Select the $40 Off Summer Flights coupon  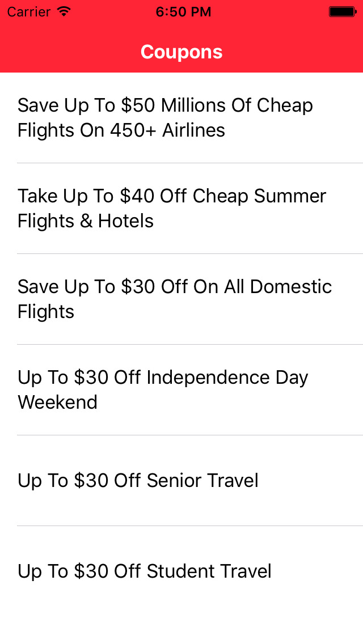[181, 209]
